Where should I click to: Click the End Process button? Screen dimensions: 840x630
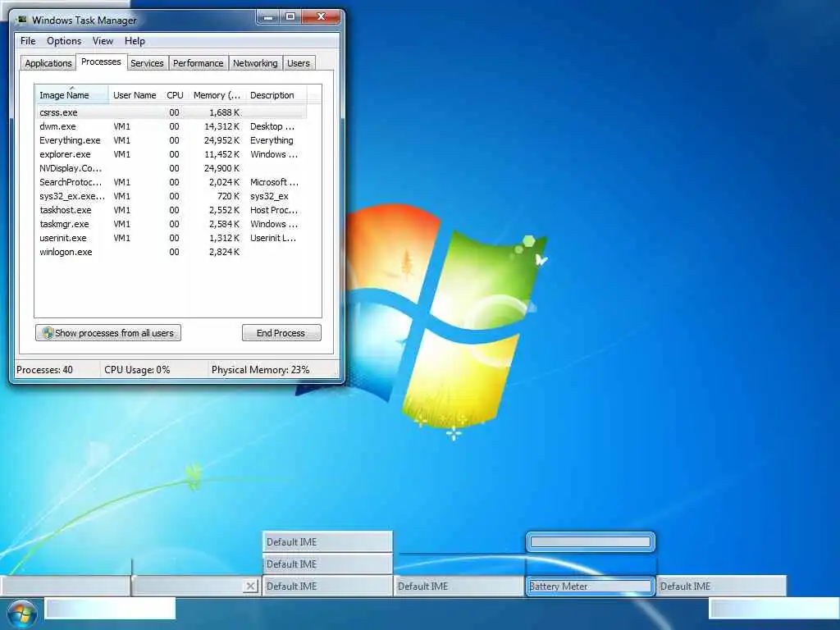281,333
